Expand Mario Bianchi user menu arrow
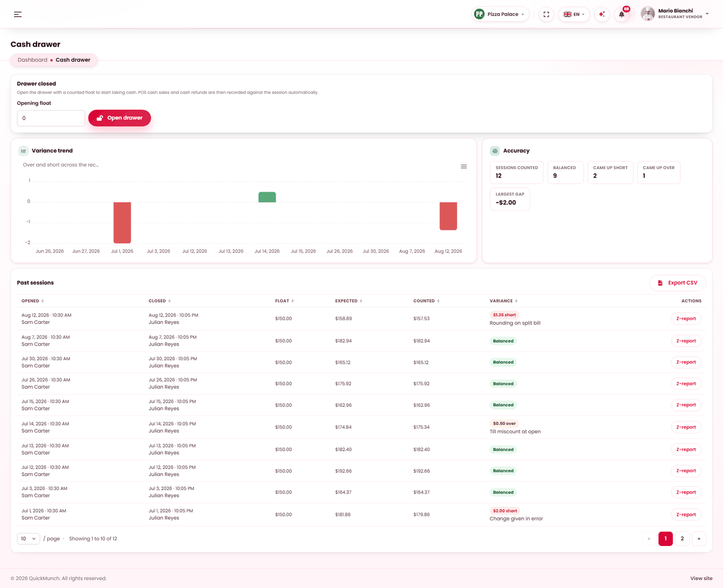The width and height of the screenshot is (727, 588). click(x=707, y=14)
